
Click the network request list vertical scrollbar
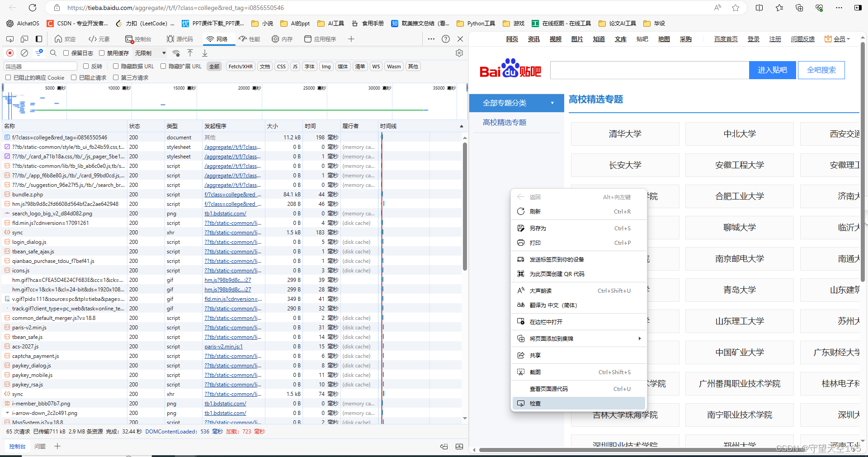point(465,206)
